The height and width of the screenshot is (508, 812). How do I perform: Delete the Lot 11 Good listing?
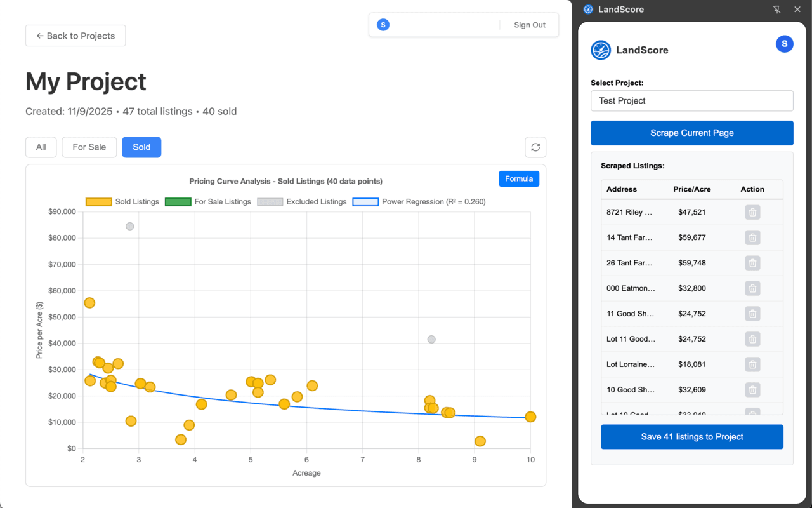752,339
